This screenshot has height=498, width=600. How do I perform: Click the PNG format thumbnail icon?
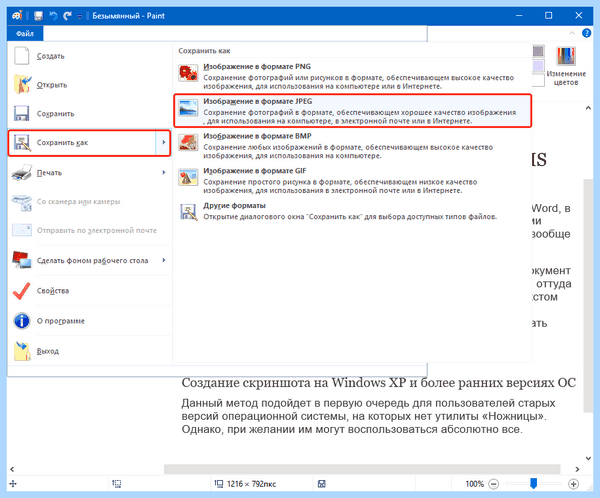point(188,73)
